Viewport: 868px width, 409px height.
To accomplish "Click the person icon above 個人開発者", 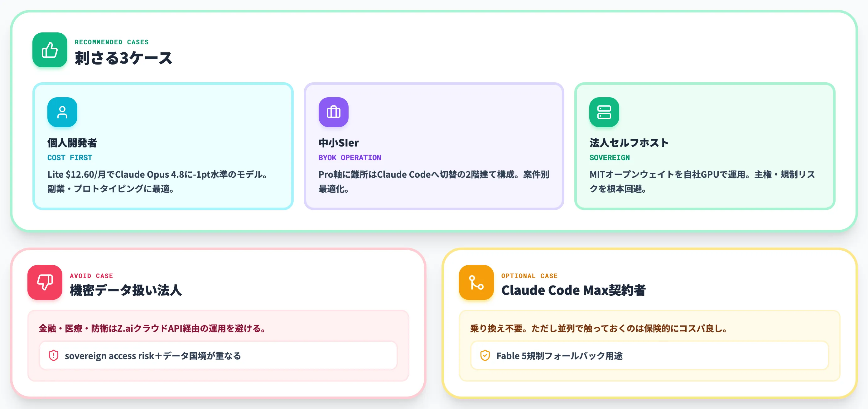I will (x=62, y=112).
